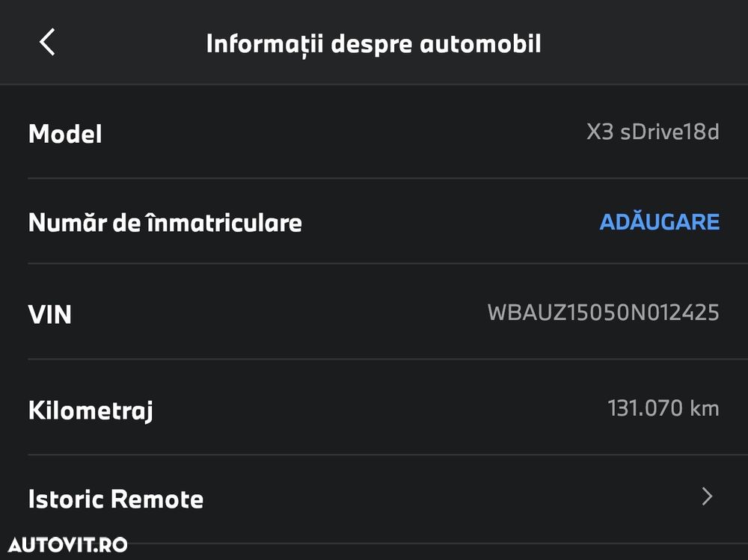The height and width of the screenshot is (560, 748).
Task: Select the Model label
Action: 65,135
